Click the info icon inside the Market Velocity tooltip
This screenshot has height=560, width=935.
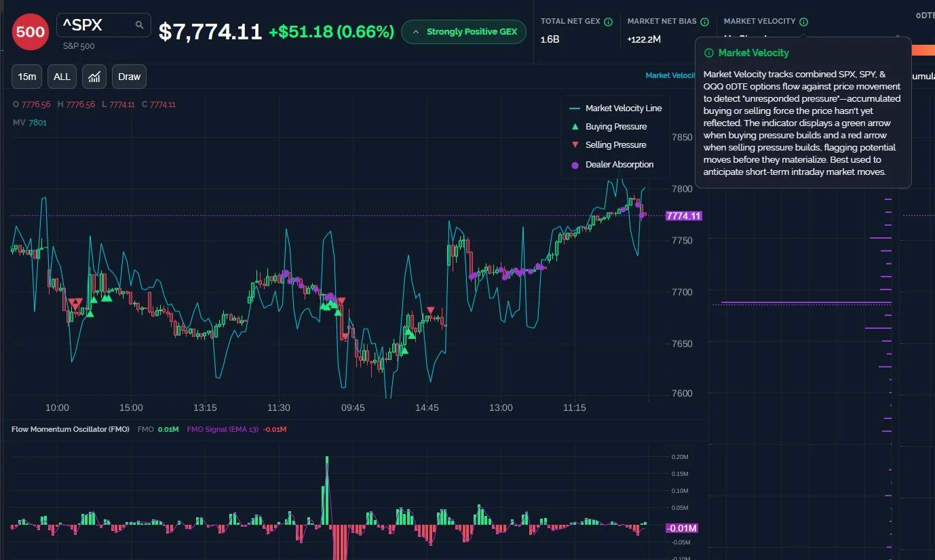pos(709,53)
